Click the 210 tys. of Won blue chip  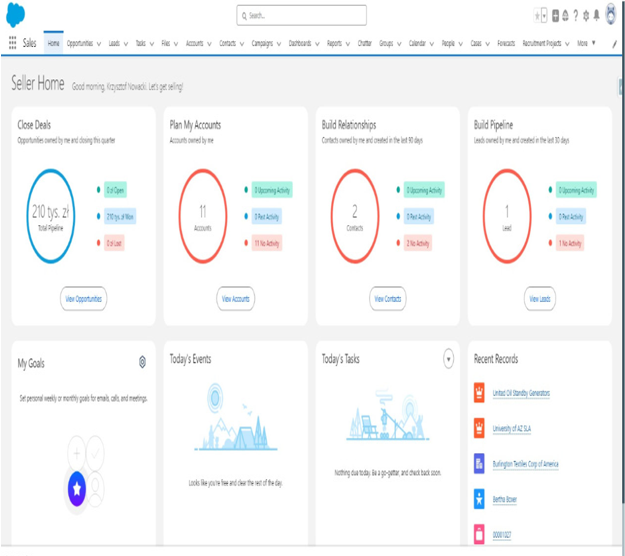click(x=120, y=216)
